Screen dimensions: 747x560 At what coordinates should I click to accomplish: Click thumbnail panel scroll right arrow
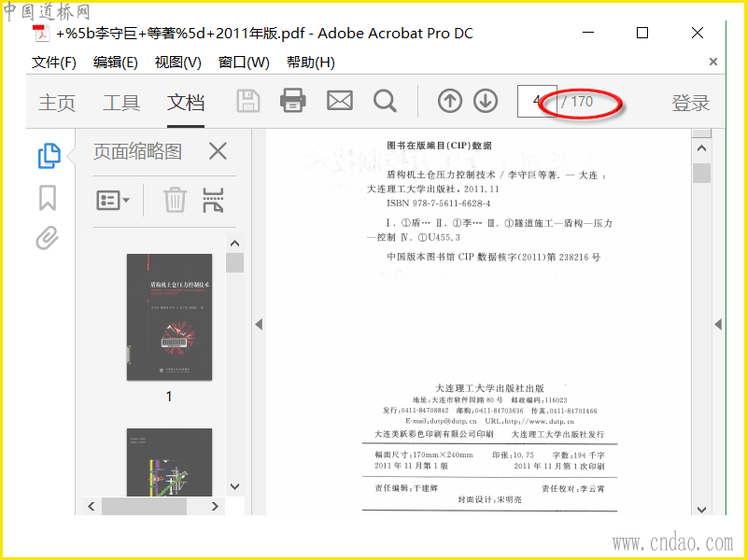click(215, 506)
